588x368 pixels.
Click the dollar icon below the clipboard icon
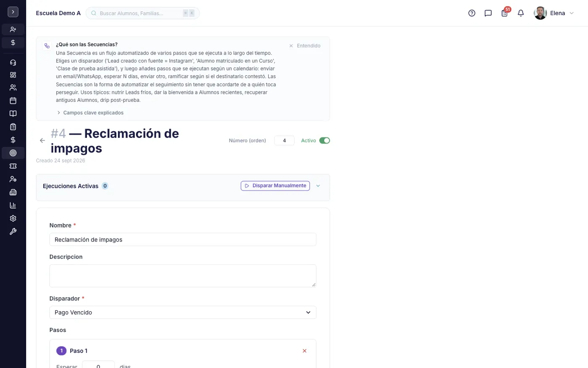tap(13, 140)
